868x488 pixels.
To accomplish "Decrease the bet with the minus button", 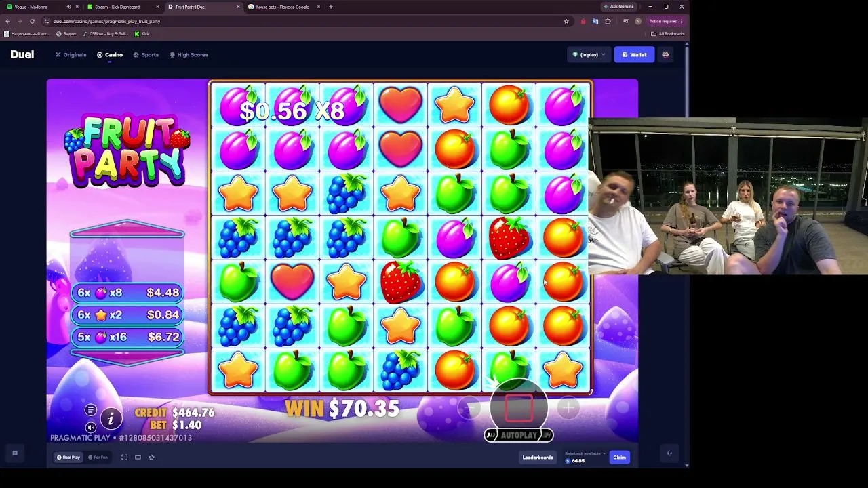I will pyautogui.click(x=469, y=407).
